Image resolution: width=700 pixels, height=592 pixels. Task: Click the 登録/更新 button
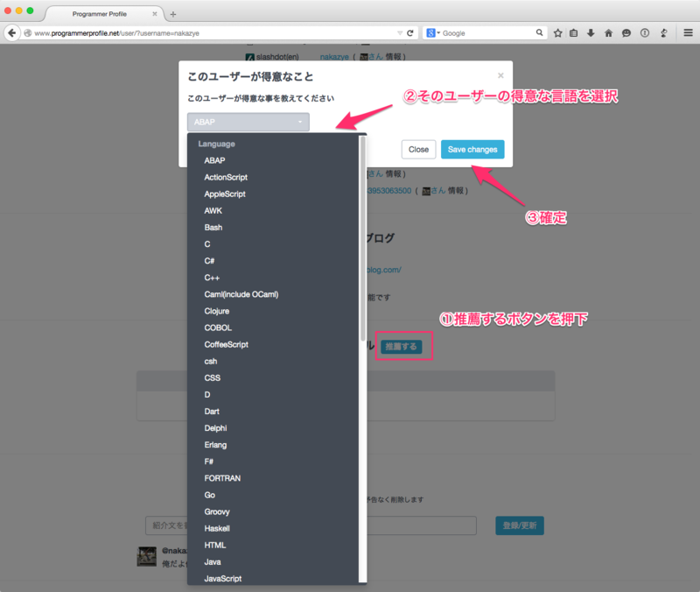click(520, 525)
